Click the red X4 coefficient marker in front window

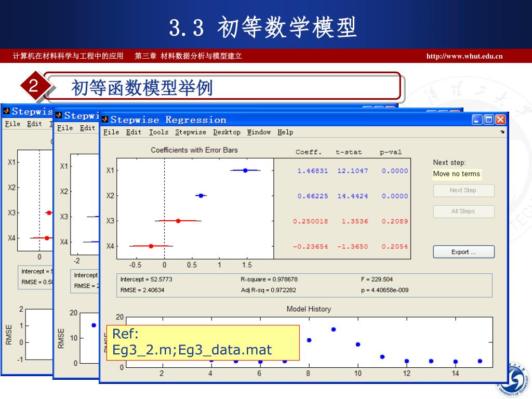pyautogui.click(x=151, y=246)
